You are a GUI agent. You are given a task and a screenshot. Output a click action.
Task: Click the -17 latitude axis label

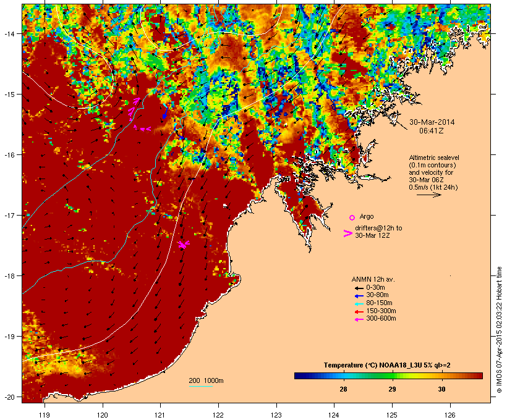coord(9,215)
